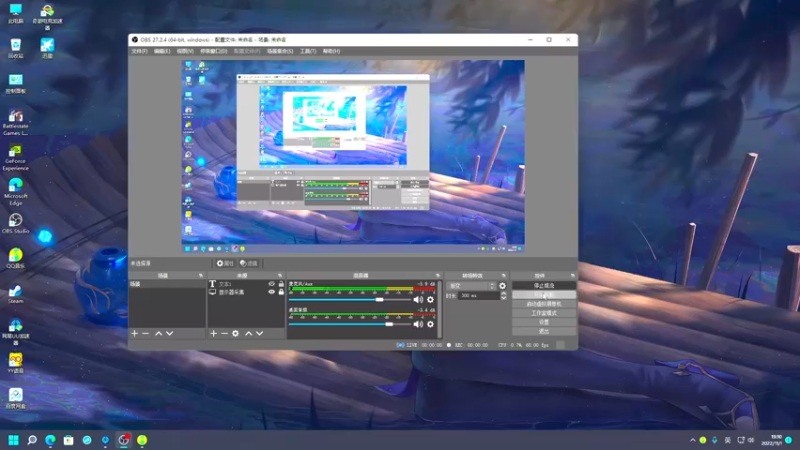Toggle visibility eye for the display capture source
This screenshot has height=450, width=800.
coord(271,292)
